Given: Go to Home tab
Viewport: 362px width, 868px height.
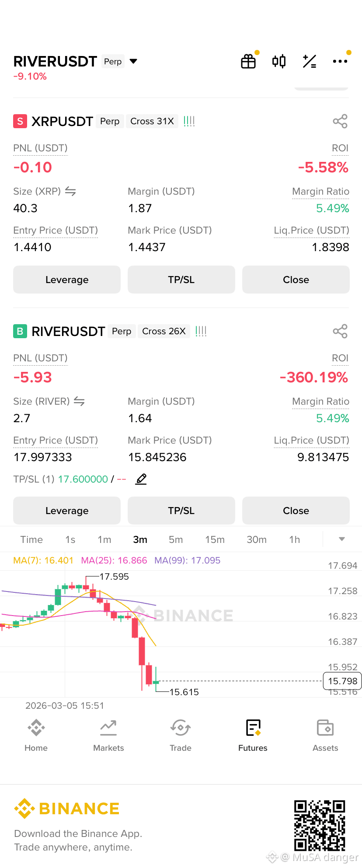Looking at the screenshot, I should pyautogui.click(x=36, y=735).
